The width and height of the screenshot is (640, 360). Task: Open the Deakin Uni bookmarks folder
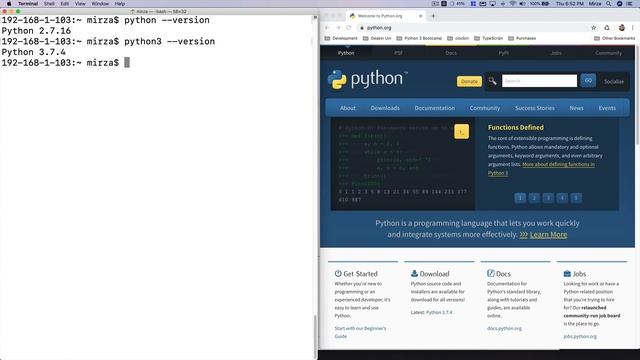(x=377, y=38)
